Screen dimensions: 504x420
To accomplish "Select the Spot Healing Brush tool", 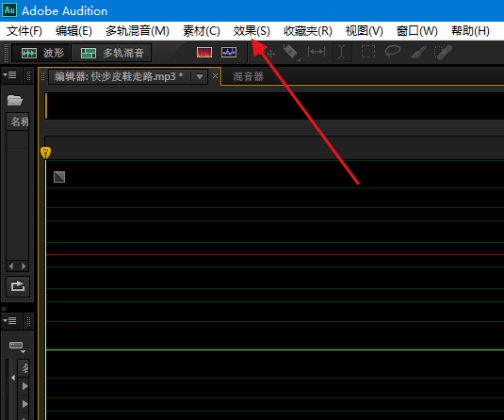I will (x=444, y=53).
